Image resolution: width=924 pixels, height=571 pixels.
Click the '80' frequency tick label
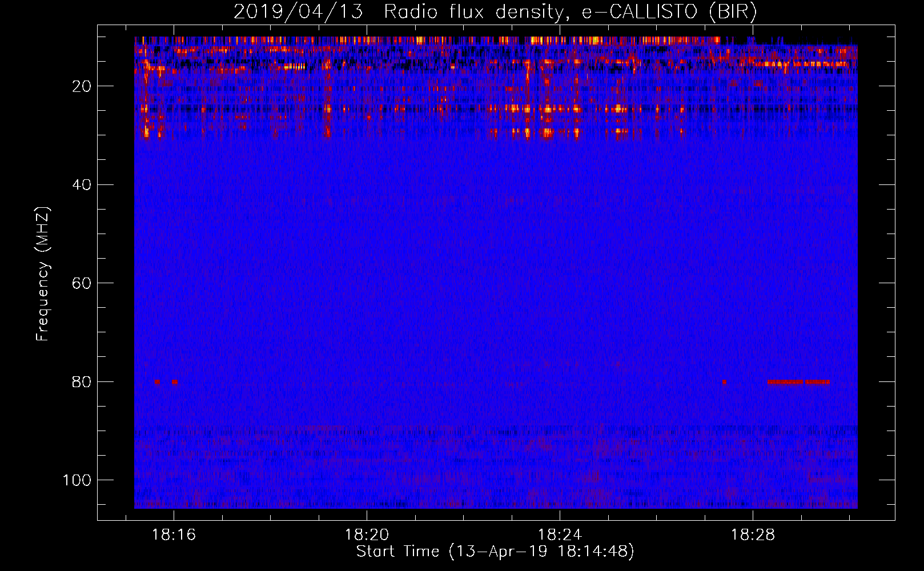(x=82, y=382)
